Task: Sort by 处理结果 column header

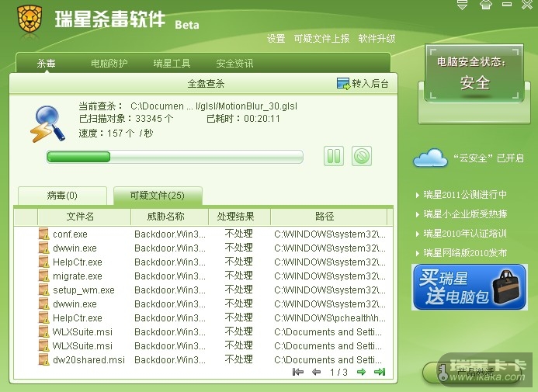Action: pos(239,217)
